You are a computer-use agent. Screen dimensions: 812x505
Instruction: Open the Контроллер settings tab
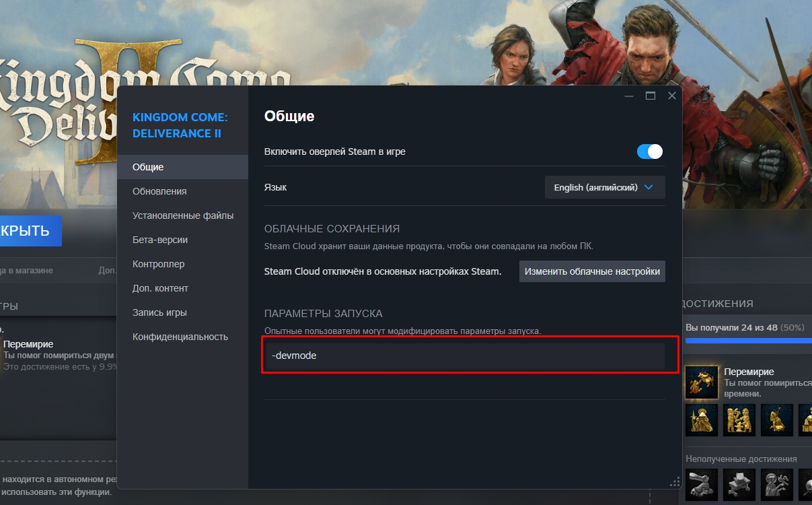182,264
